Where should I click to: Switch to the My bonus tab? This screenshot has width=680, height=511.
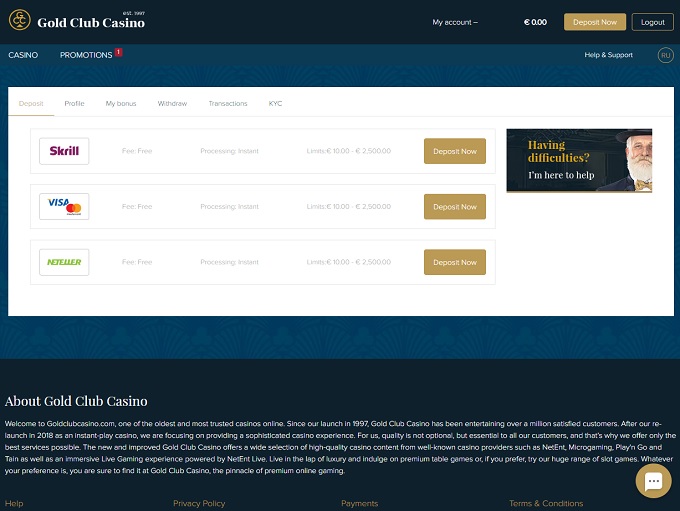[x=121, y=104]
